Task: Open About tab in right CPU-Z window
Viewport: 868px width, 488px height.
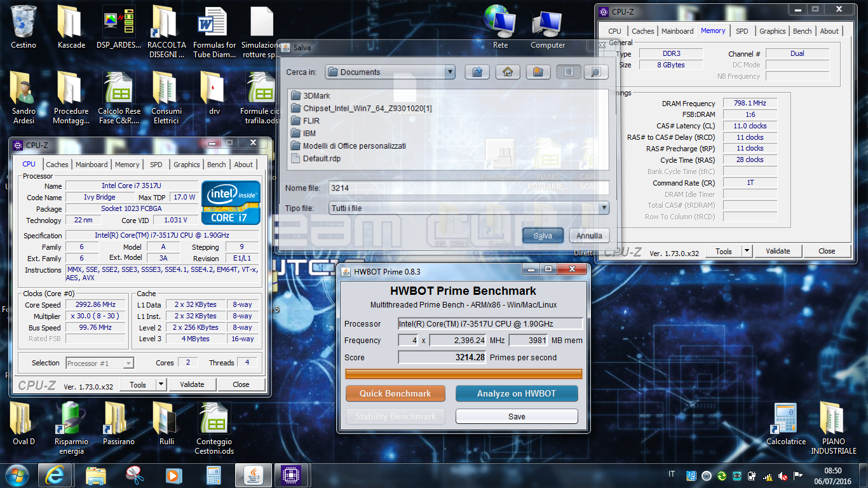Action: pyautogui.click(x=829, y=31)
